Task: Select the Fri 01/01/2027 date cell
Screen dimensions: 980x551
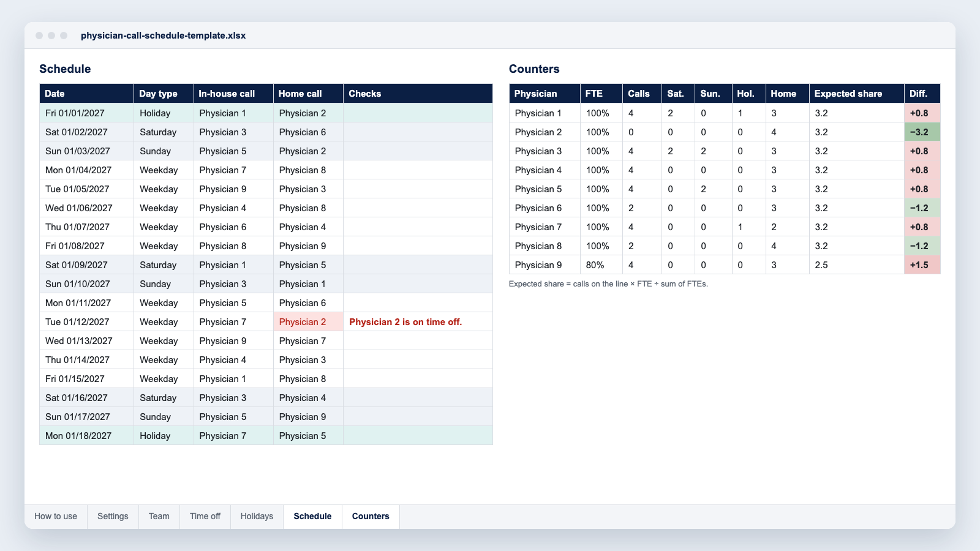Action: 86,113
